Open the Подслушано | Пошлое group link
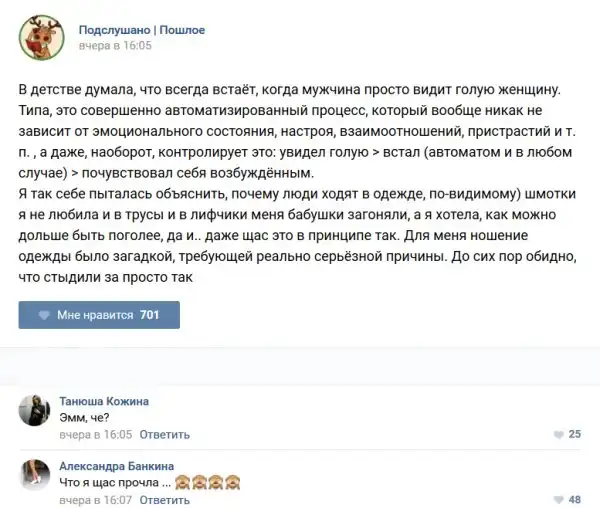The image size is (600, 508). tap(141, 30)
